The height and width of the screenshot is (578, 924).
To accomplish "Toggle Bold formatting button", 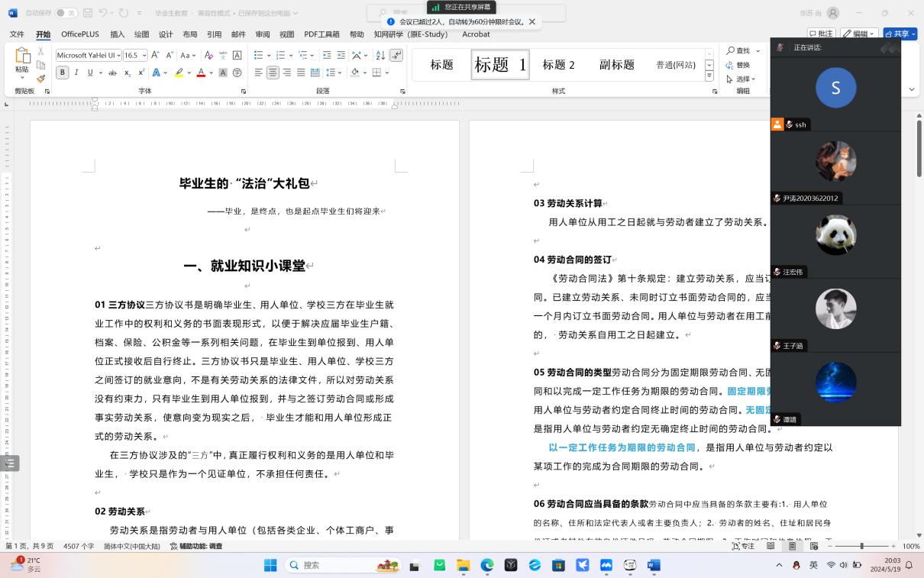I will pyautogui.click(x=63, y=73).
